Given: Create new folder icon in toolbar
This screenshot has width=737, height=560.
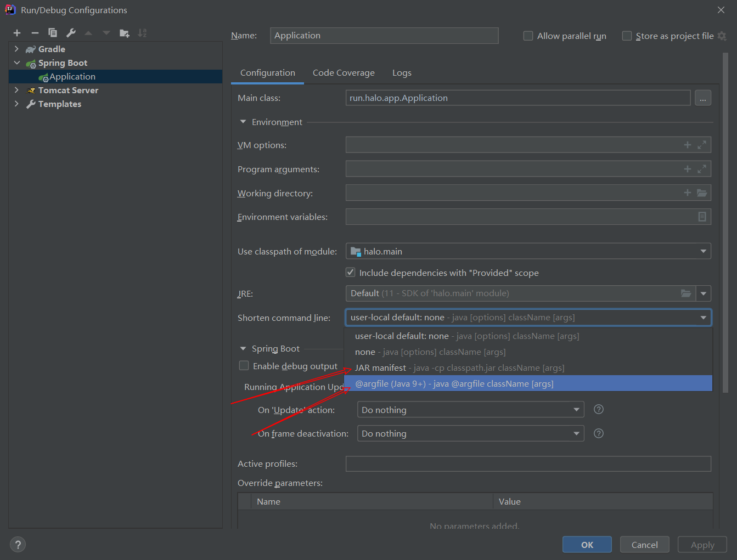Looking at the screenshot, I should (x=125, y=33).
